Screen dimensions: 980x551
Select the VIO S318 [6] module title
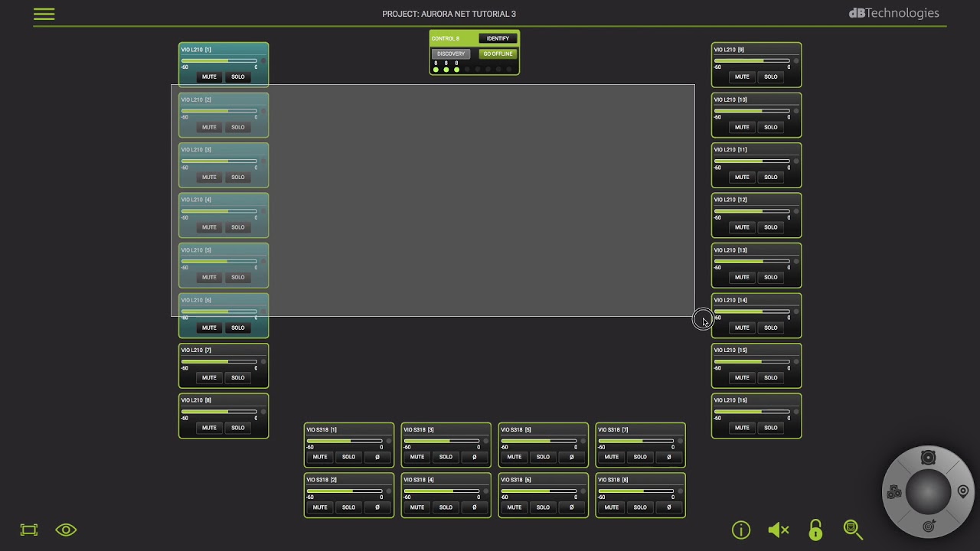(x=516, y=480)
